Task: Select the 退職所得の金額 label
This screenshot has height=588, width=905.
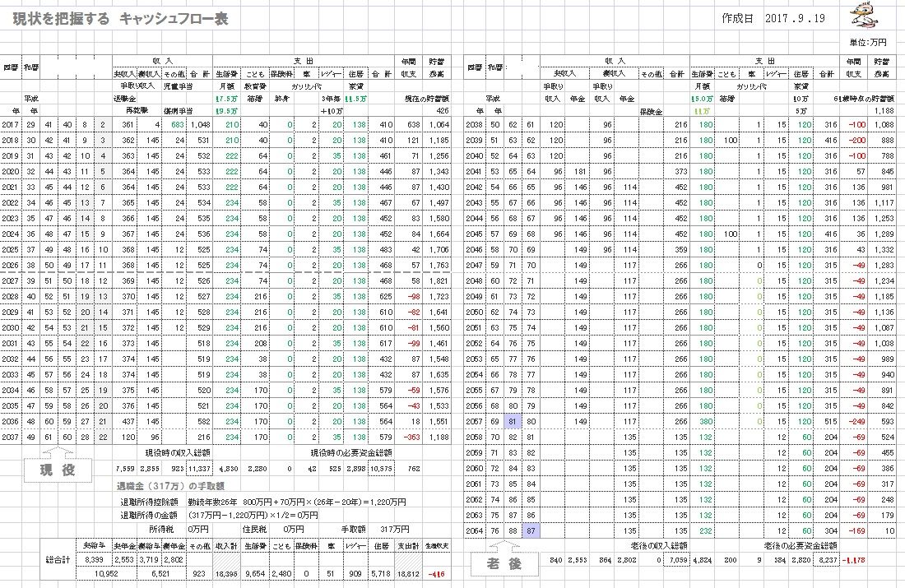Action: click(x=149, y=516)
